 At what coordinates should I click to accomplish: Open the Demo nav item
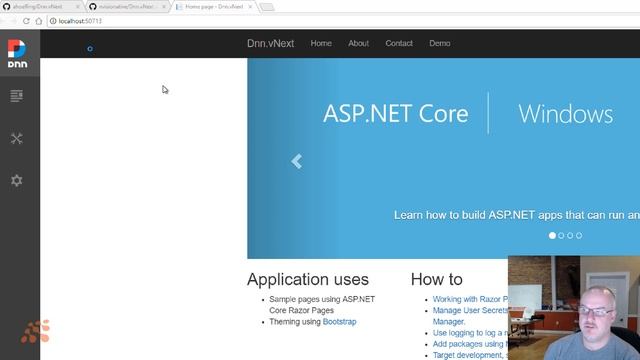[440, 43]
